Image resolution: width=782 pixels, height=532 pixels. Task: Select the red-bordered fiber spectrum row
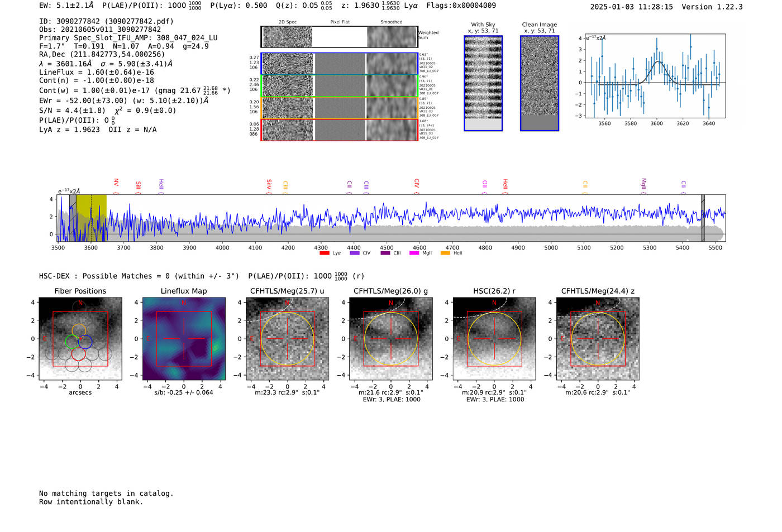[339, 130]
